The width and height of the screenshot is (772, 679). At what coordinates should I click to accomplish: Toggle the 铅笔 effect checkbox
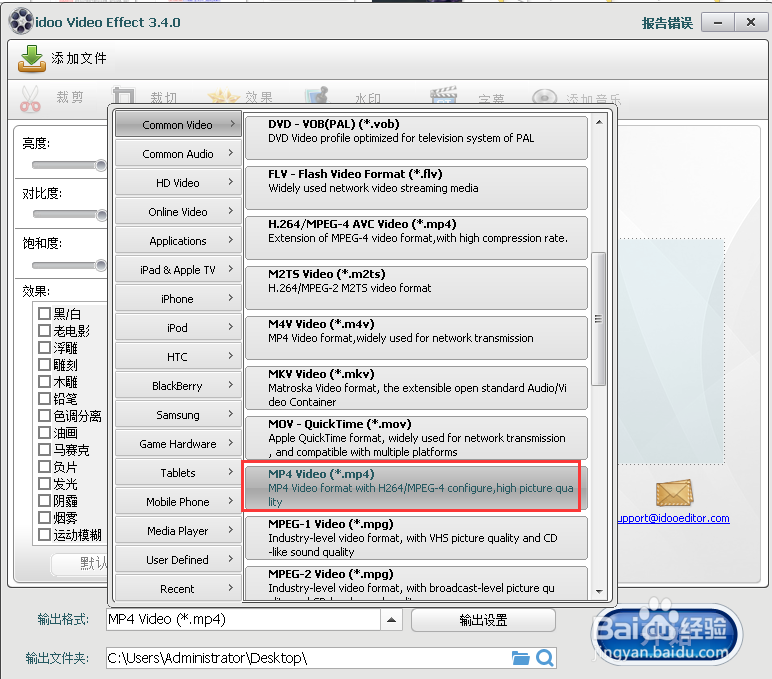tap(44, 398)
